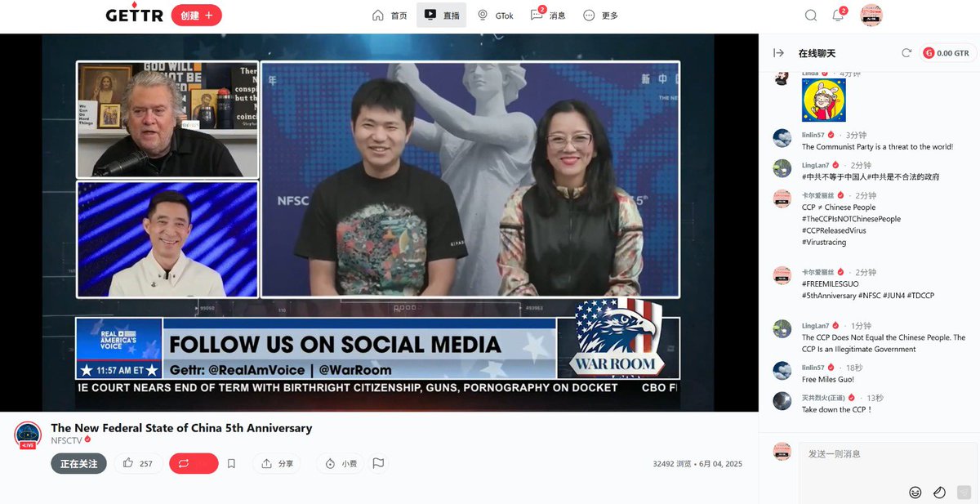Expand the 更多 more menu
The image size is (980, 504).
click(600, 16)
